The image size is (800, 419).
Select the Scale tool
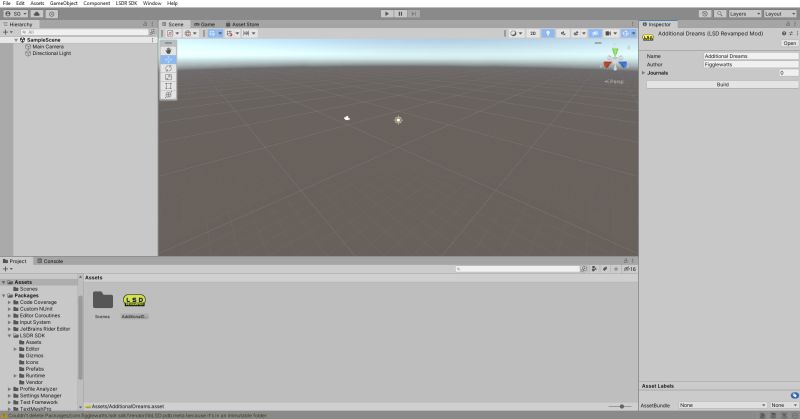coord(168,77)
